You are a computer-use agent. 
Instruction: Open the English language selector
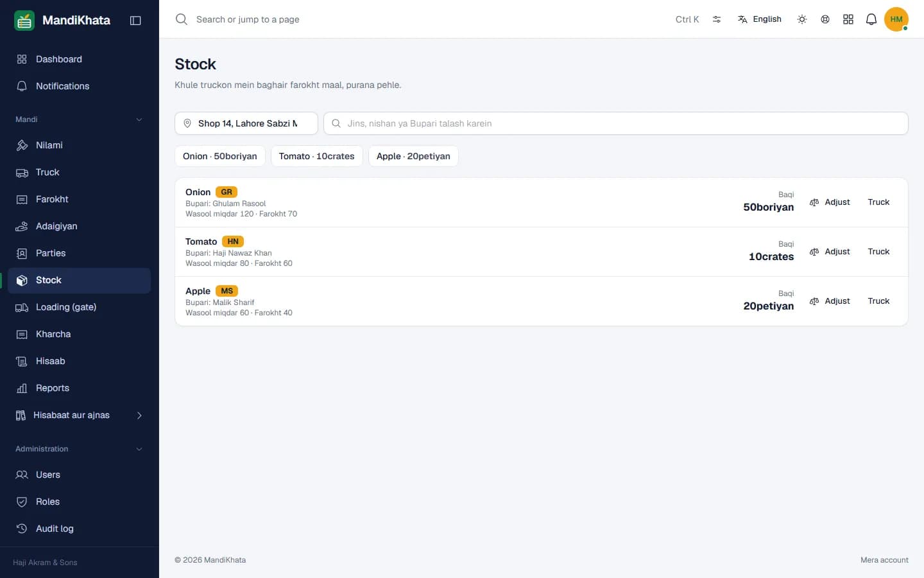coord(760,19)
